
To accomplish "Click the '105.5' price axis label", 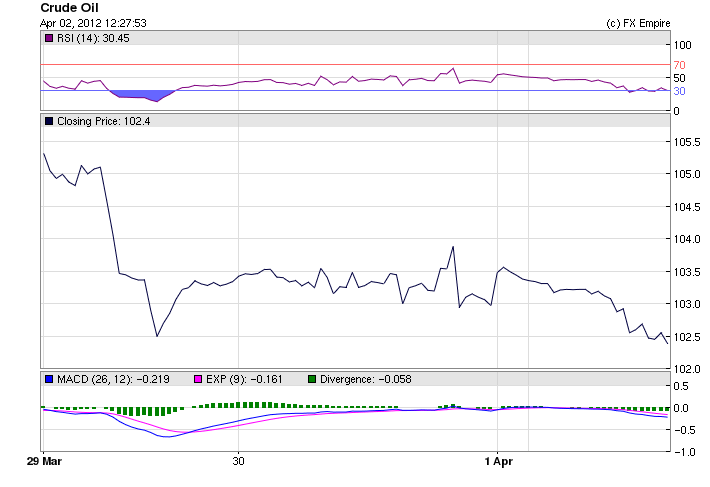I will [687, 143].
